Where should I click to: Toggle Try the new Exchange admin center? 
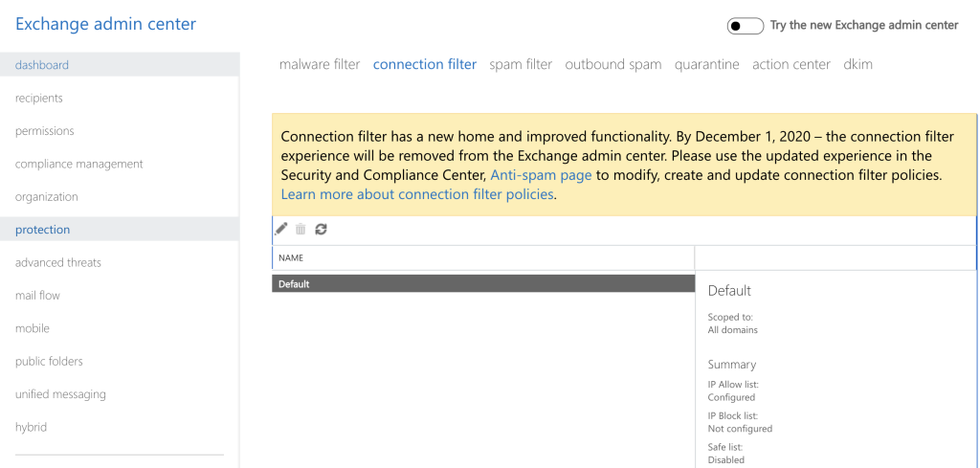tap(745, 26)
